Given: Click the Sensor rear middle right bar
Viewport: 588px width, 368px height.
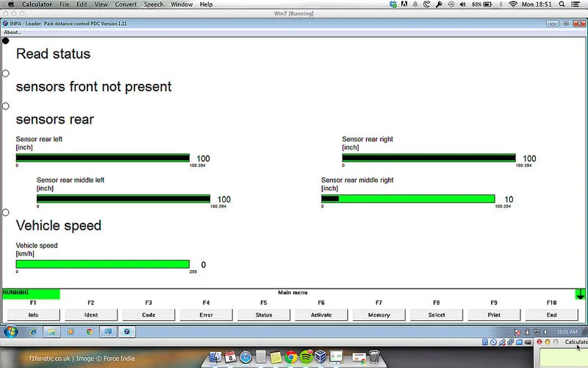Looking at the screenshot, I should (x=408, y=199).
